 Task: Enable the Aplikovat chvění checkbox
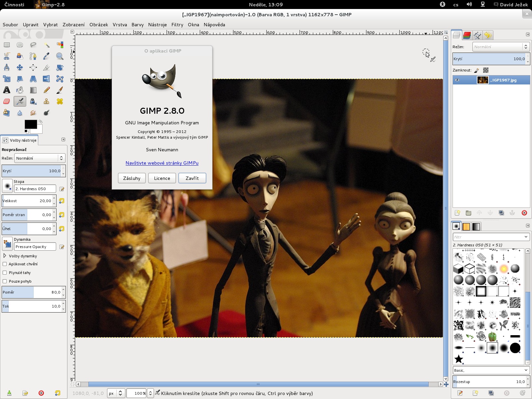[5, 264]
